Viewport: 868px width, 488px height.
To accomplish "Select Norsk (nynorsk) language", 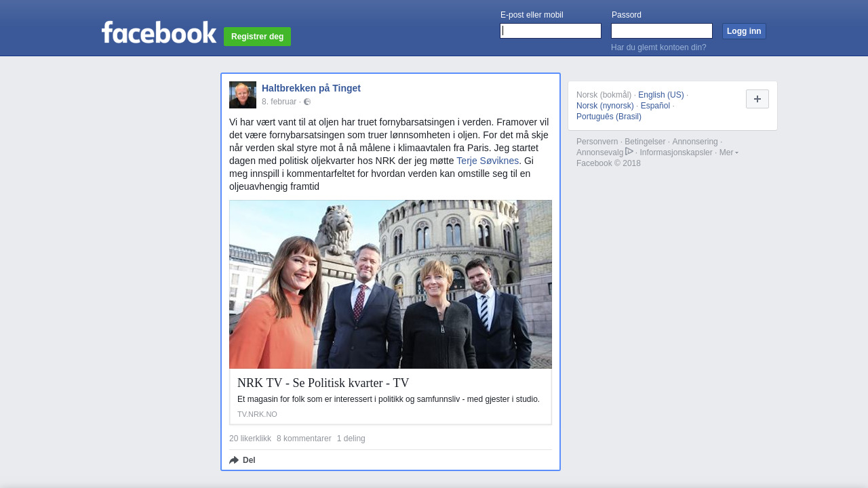I will [605, 106].
